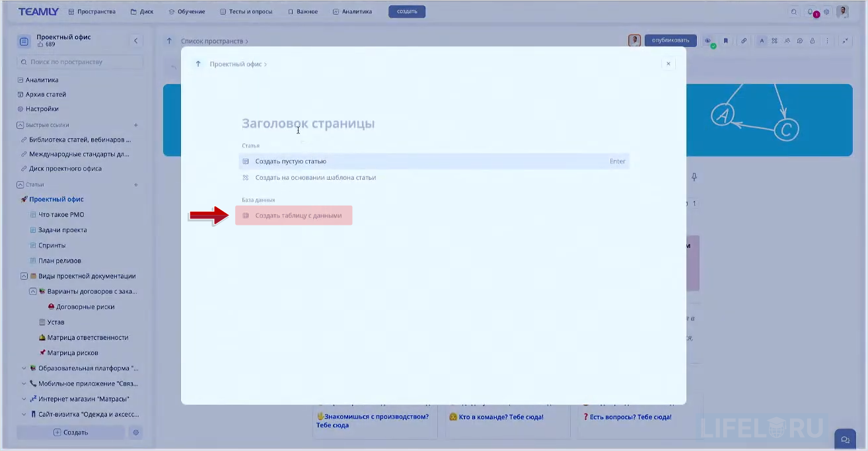Click the lock icon in the article toolbar
Screen dimensions: 868x451
coord(813,40)
